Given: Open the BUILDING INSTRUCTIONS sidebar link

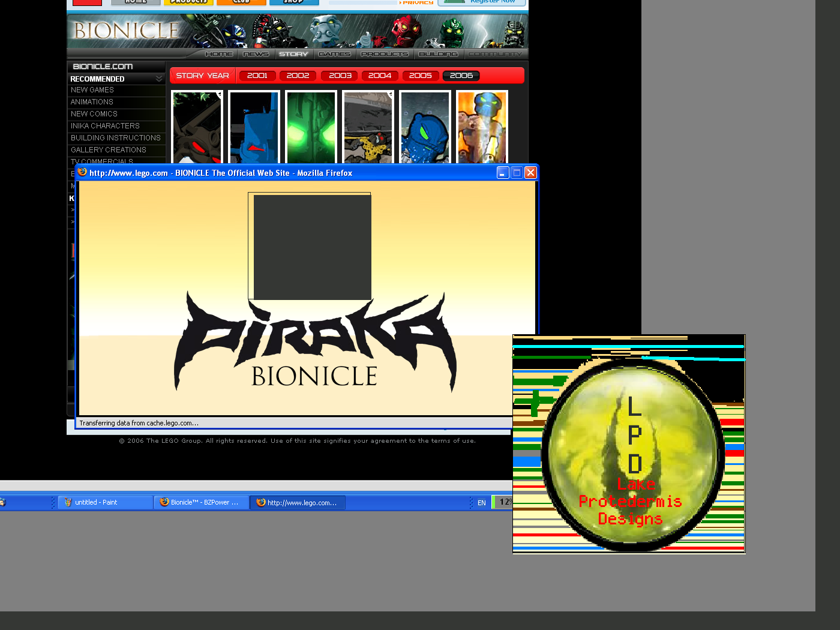Looking at the screenshot, I should coord(116,139).
